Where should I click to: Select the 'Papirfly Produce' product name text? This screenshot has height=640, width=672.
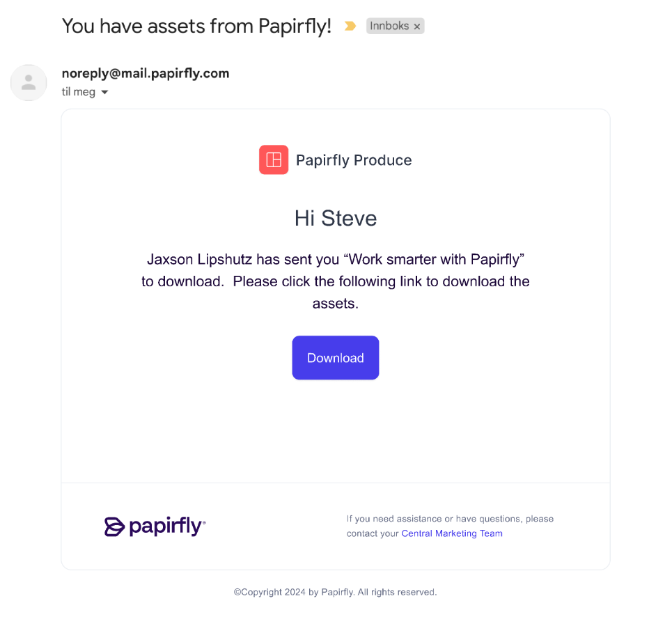[x=354, y=160]
